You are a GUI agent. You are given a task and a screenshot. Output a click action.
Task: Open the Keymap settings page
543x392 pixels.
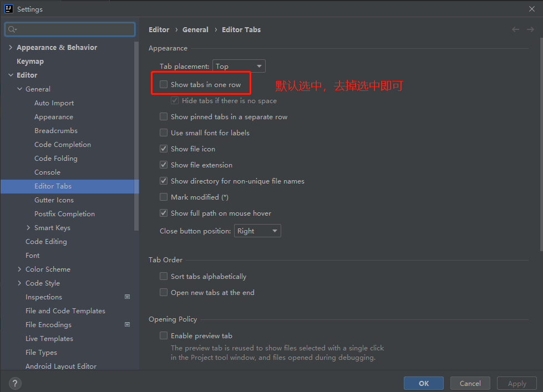click(x=30, y=62)
